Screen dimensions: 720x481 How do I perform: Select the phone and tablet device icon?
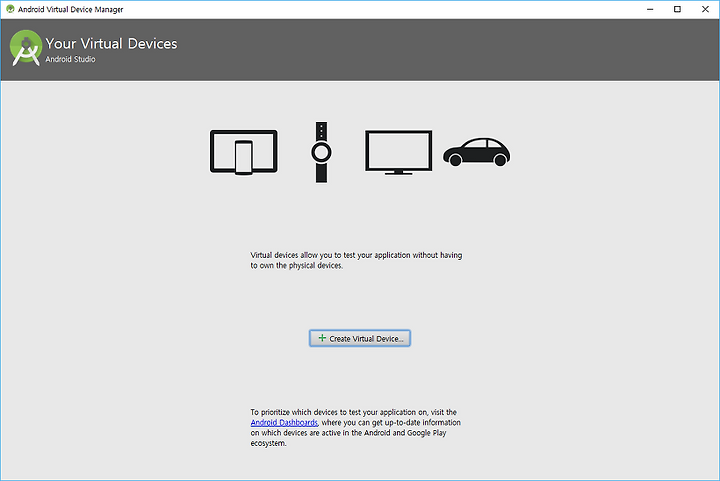243,152
